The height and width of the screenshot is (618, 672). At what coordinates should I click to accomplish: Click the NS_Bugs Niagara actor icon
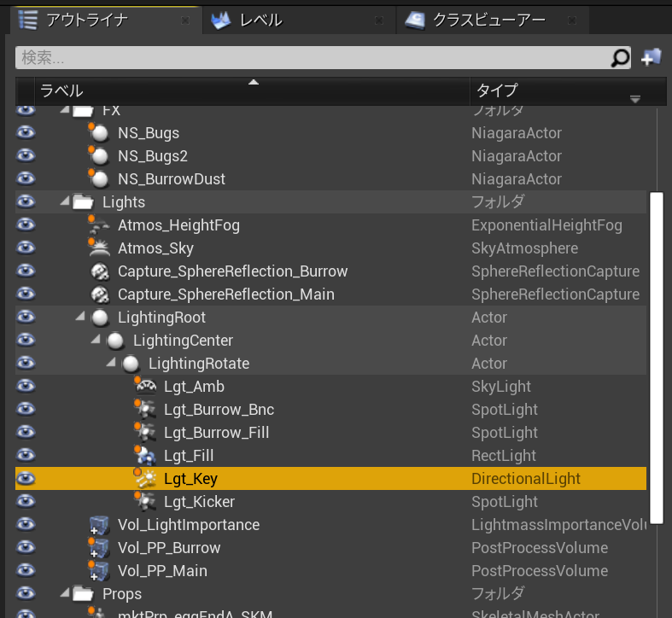[99, 133]
